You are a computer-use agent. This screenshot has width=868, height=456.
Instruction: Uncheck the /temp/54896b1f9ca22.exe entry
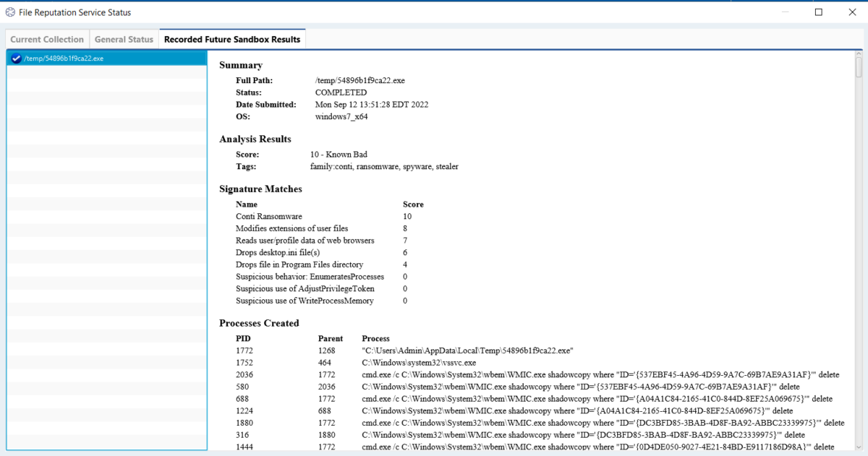pos(15,59)
